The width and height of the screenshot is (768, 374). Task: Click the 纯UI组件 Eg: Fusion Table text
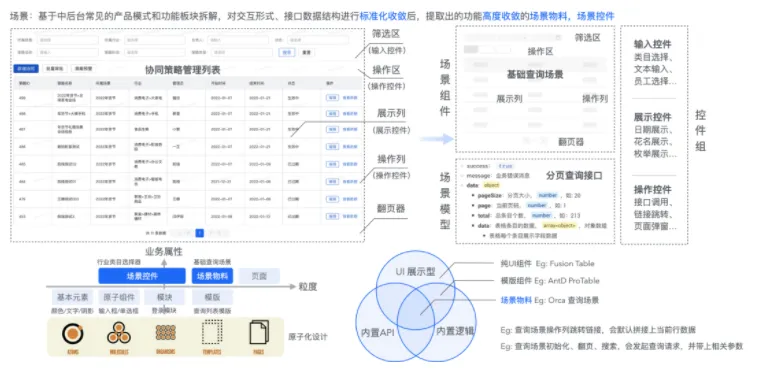547,263
